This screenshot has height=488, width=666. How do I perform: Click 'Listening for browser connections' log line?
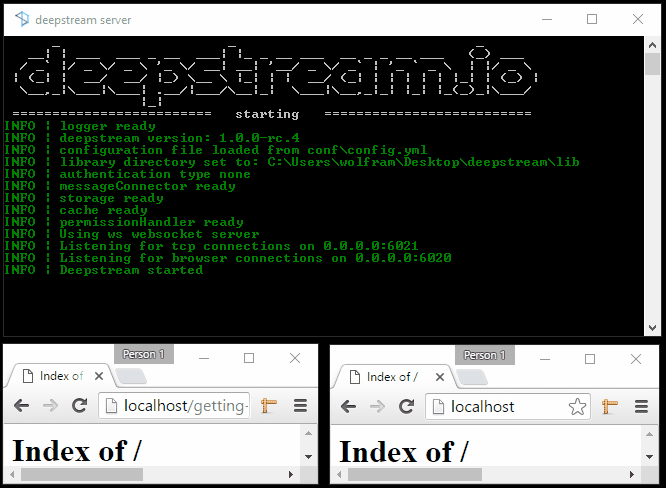255,258
